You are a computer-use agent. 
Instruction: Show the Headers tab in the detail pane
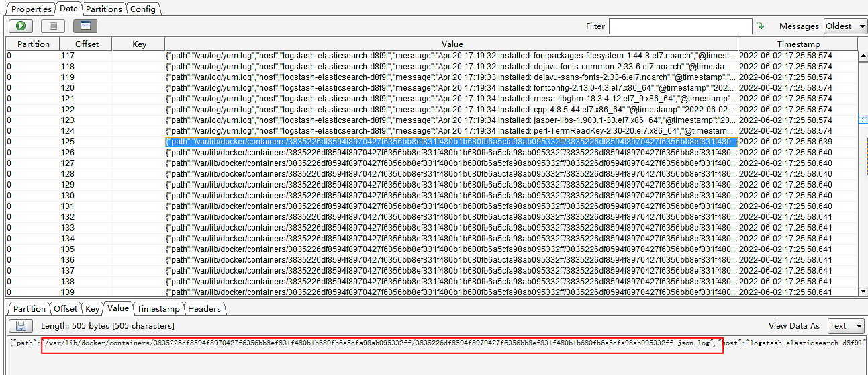204,308
